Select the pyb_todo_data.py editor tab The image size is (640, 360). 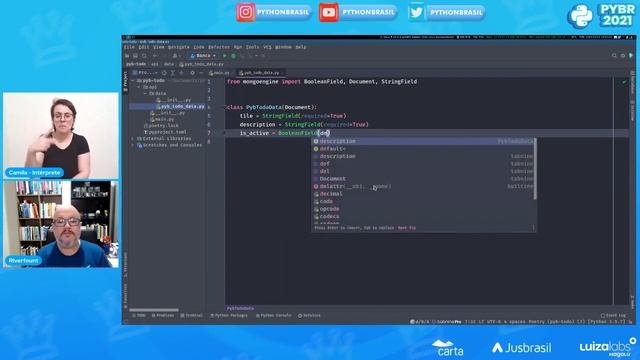click(260, 73)
